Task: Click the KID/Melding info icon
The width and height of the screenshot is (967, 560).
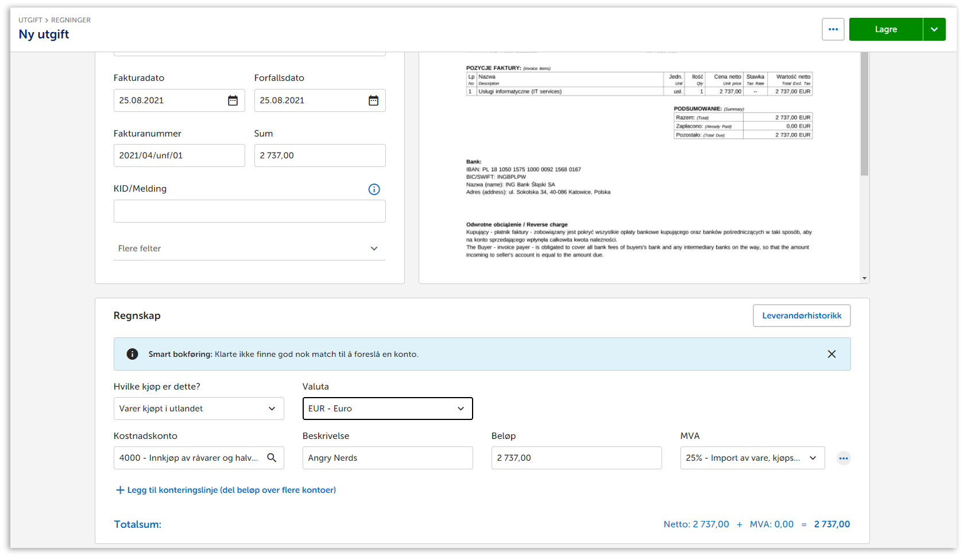Action: [x=374, y=189]
